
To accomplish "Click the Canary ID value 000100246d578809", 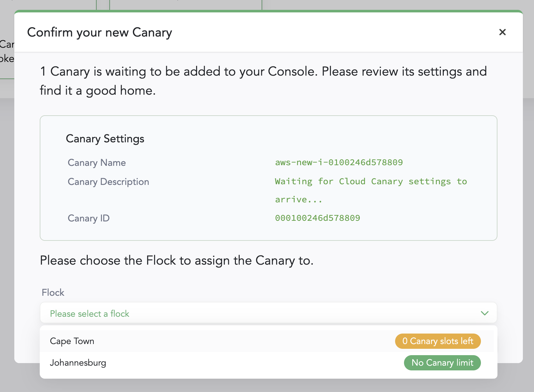I will click(x=317, y=218).
